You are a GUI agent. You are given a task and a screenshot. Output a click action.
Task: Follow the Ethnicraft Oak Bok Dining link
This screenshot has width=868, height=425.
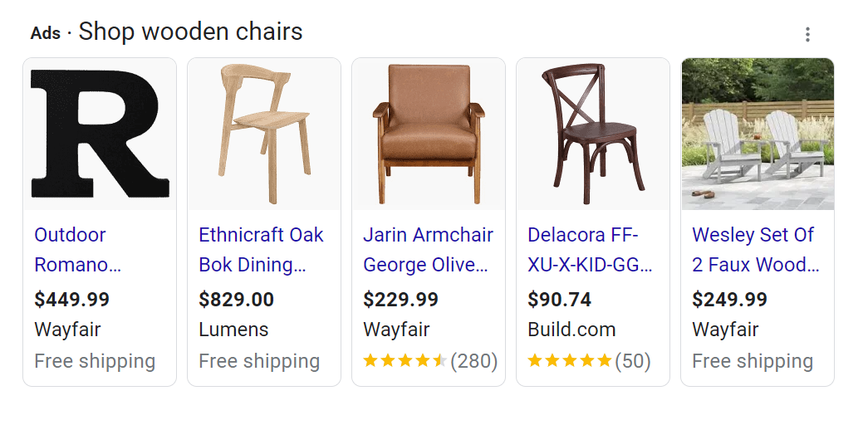click(x=260, y=250)
